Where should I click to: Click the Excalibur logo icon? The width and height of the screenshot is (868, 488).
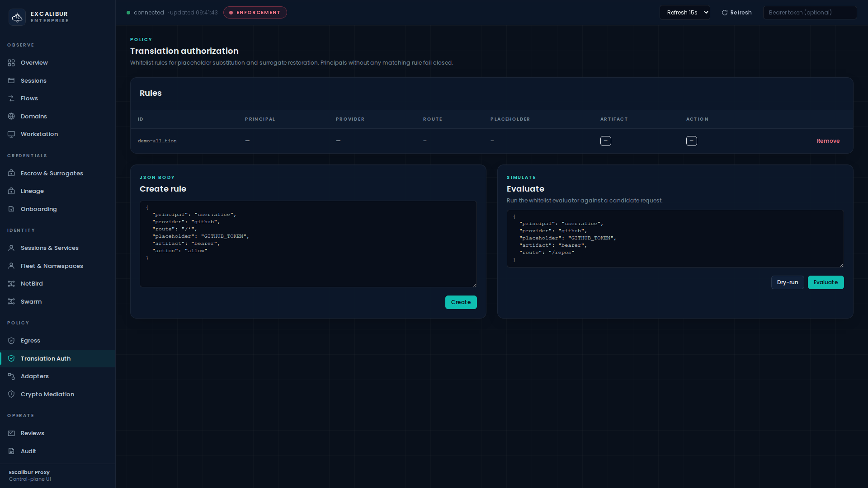click(17, 17)
